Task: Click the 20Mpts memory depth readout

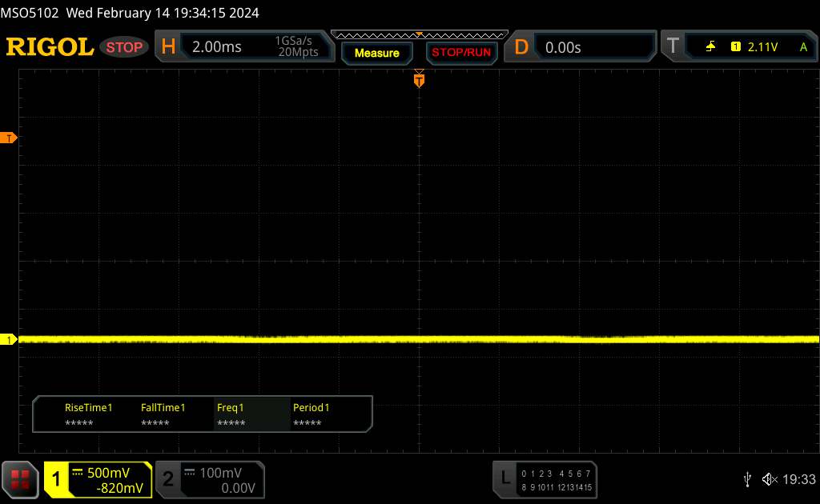Action: click(298, 52)
